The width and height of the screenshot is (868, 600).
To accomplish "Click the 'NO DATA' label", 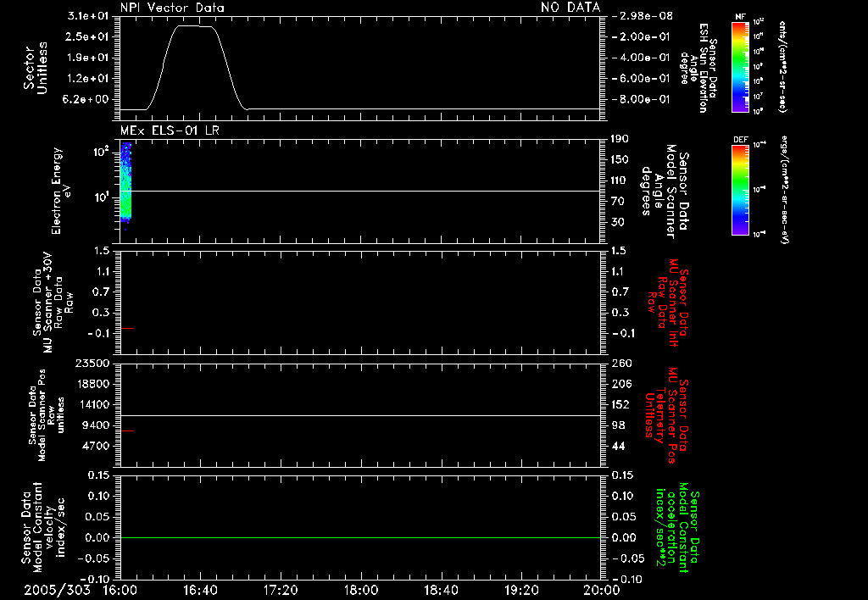I will [570, 8].
